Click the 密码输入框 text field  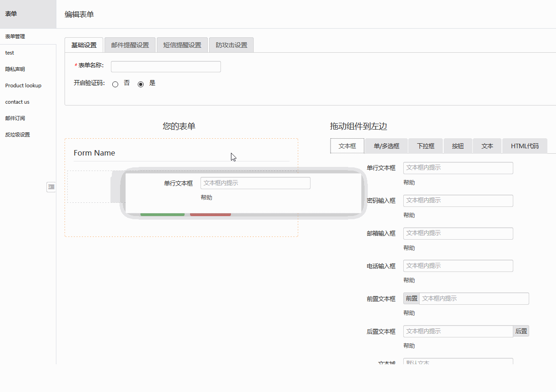(x=458, y=201)
